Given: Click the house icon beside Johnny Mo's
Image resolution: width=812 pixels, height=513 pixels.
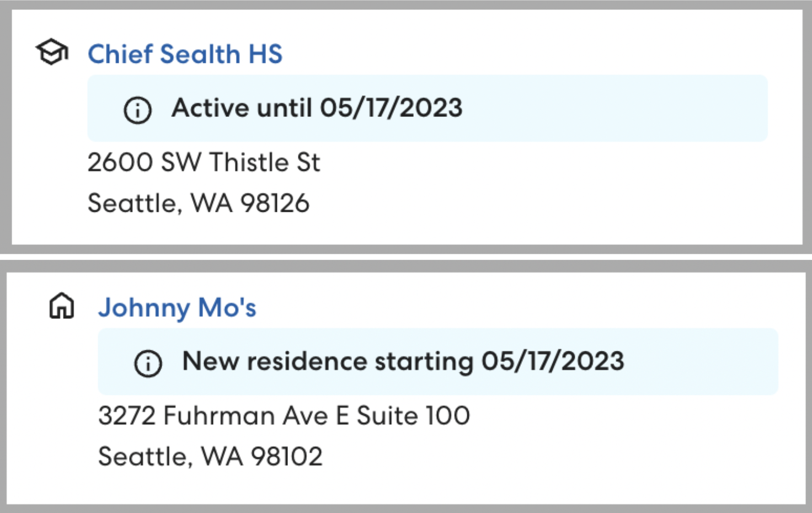Looking at the screenshot, I should (62, 306).
